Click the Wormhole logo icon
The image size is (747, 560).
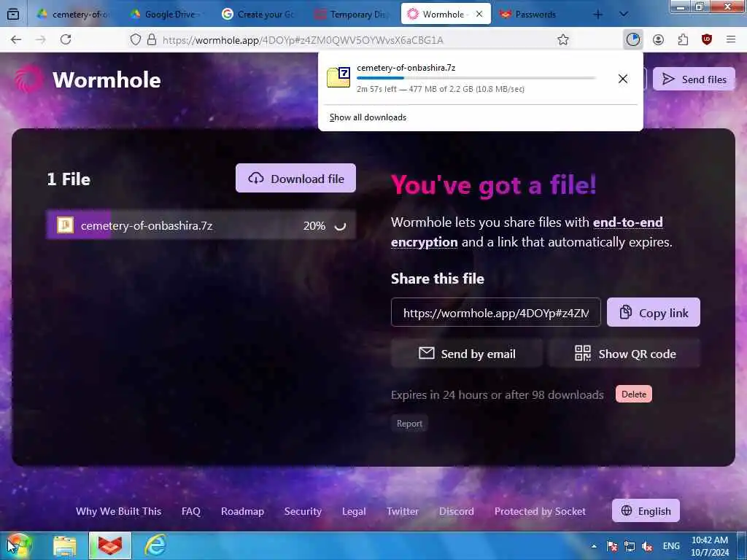(28, 79)
